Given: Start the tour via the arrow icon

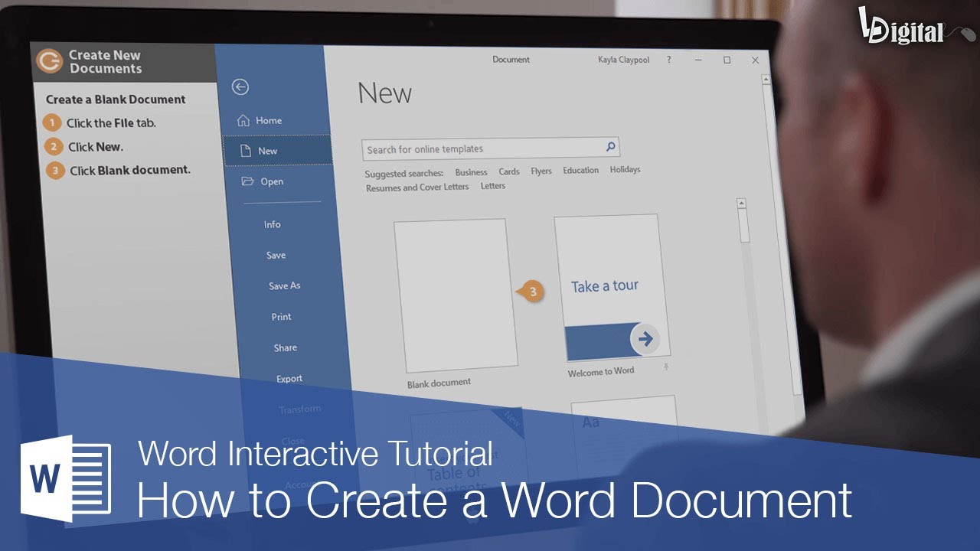Looking at the screenshot, I should (x=645, y=337).
